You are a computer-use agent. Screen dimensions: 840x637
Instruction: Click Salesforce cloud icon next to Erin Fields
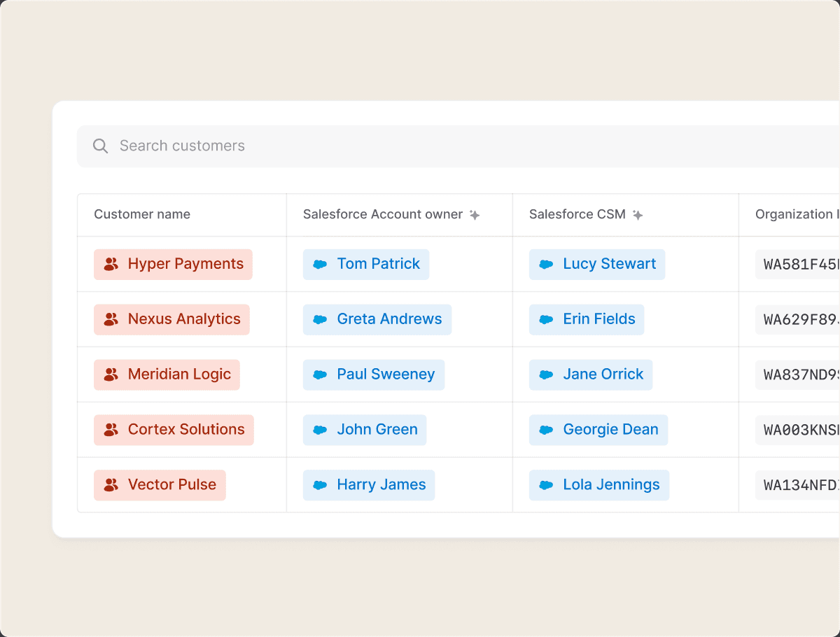[x=546, y=320]
